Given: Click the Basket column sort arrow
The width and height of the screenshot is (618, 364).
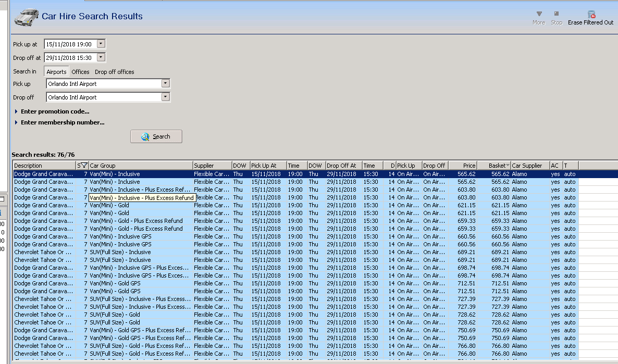Looking at the screenshot, I should coord(508,166).
